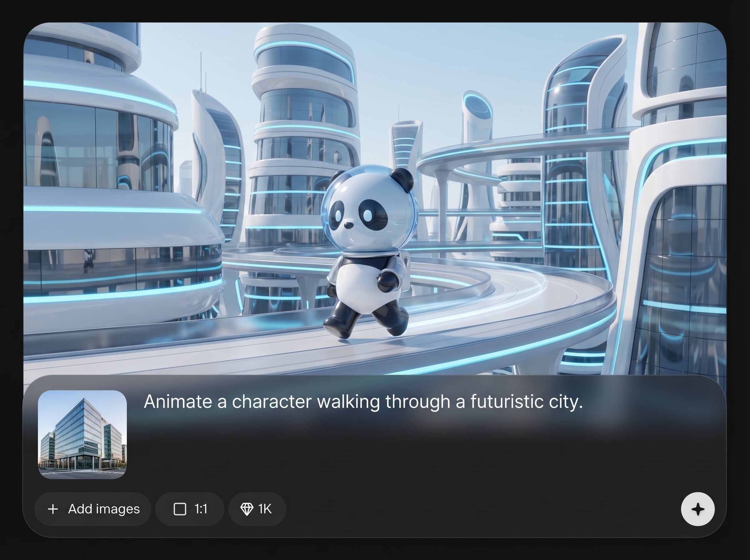Click the plus icon beside Add images

(53, 509)
